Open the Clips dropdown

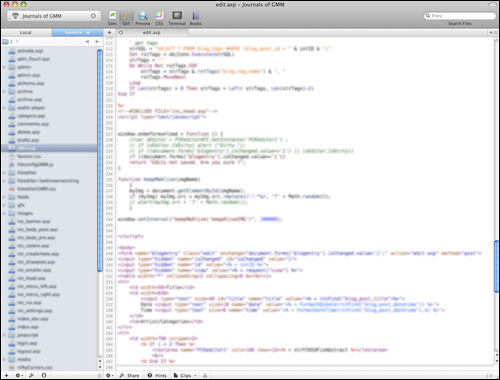click(x=185, y=375)
